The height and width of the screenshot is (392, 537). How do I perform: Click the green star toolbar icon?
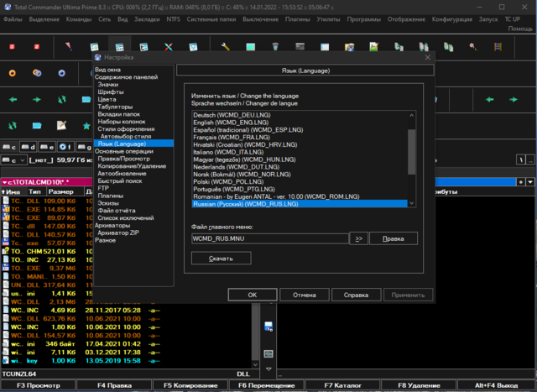pos(86,126)
